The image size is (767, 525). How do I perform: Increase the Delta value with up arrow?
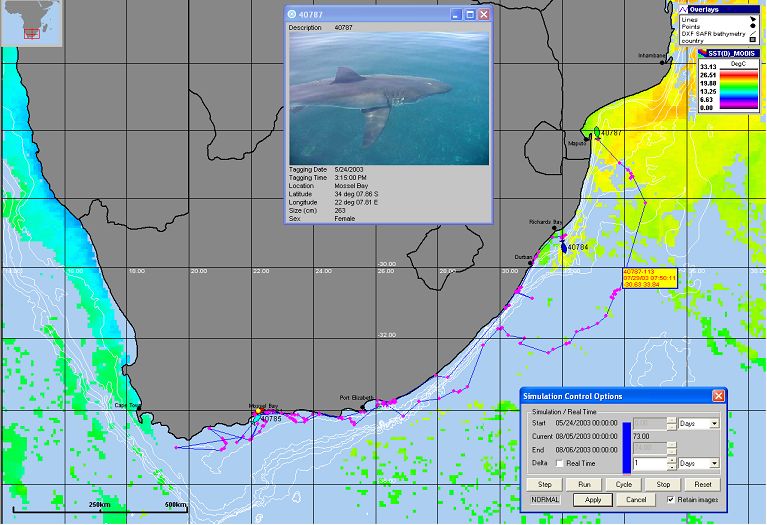point(671,460)
